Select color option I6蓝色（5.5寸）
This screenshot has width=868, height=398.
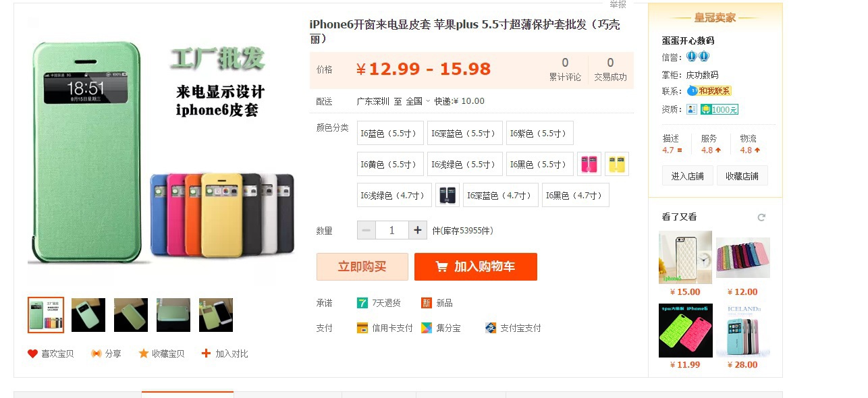pyautogui.click(x=390, y=133)
